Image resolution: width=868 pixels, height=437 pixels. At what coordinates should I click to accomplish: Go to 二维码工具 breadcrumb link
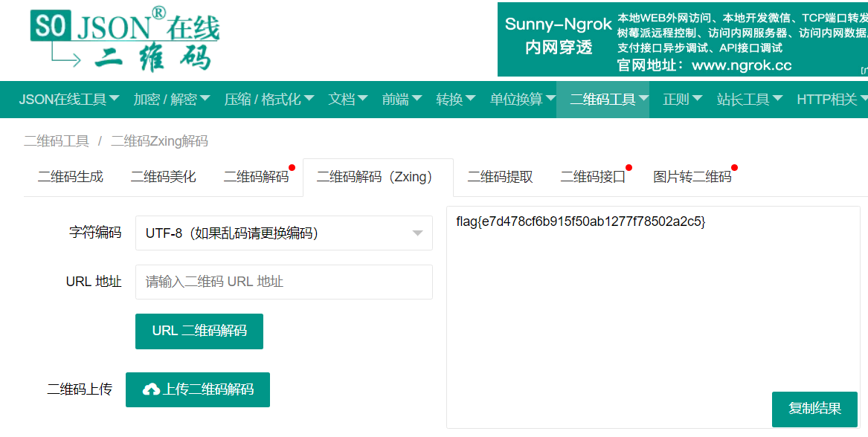coord(57,141)
